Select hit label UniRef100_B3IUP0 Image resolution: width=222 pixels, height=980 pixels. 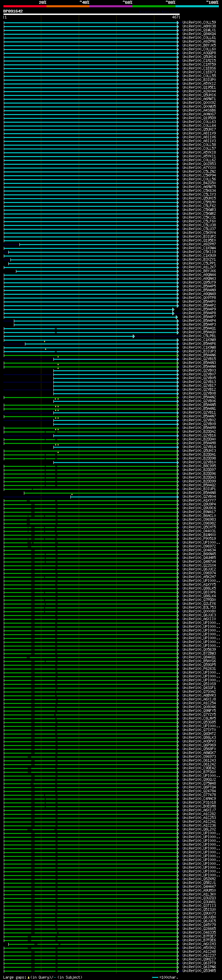pos(199,80)
